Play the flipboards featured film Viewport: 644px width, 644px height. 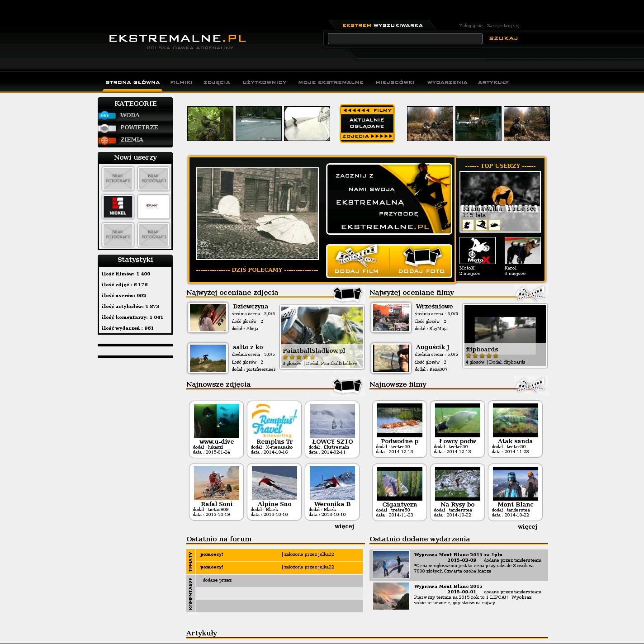[x=505, y=336]
